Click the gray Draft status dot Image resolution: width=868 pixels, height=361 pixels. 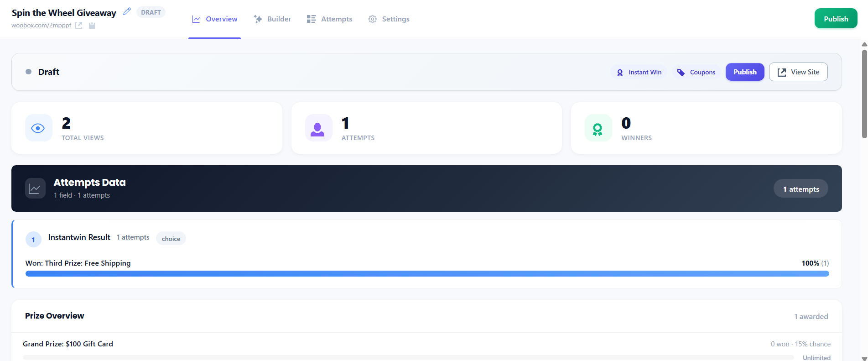point(28,72)
